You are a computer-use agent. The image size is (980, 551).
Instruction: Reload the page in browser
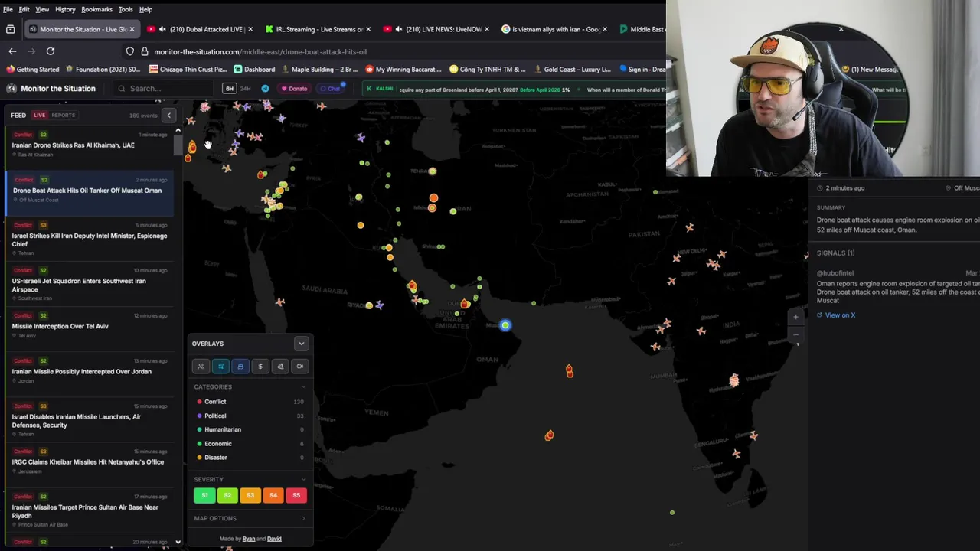click(51, 51)
